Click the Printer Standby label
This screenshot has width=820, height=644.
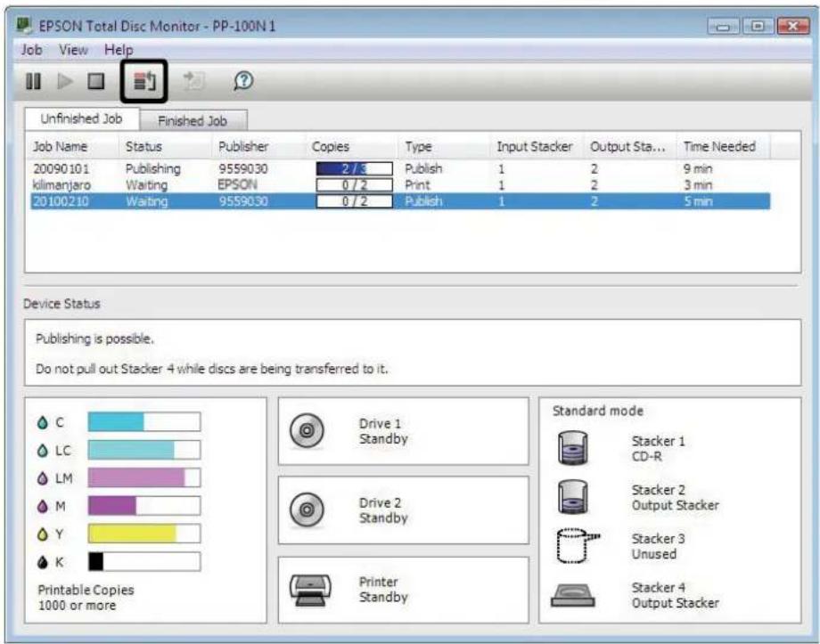tap(383, 590)
